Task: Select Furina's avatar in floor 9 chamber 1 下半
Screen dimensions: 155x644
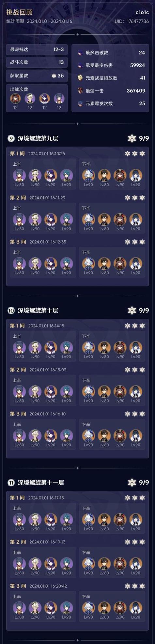Action: pos(88,175)
